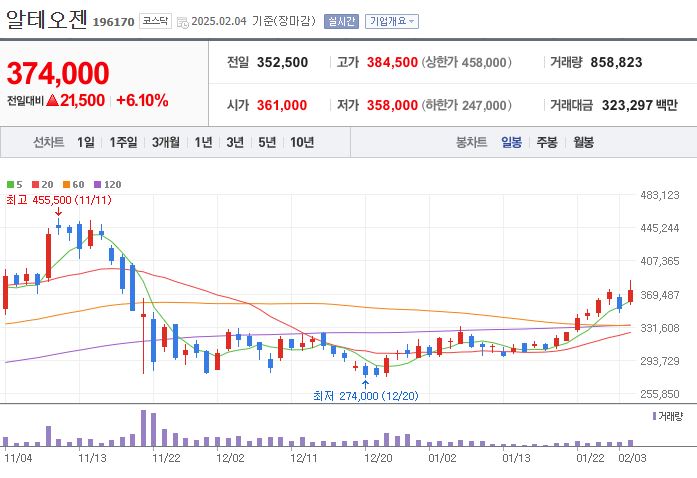The image size is (697, 478).
Task: Click the 11/04 date axis label
Action: click(18, 458)
